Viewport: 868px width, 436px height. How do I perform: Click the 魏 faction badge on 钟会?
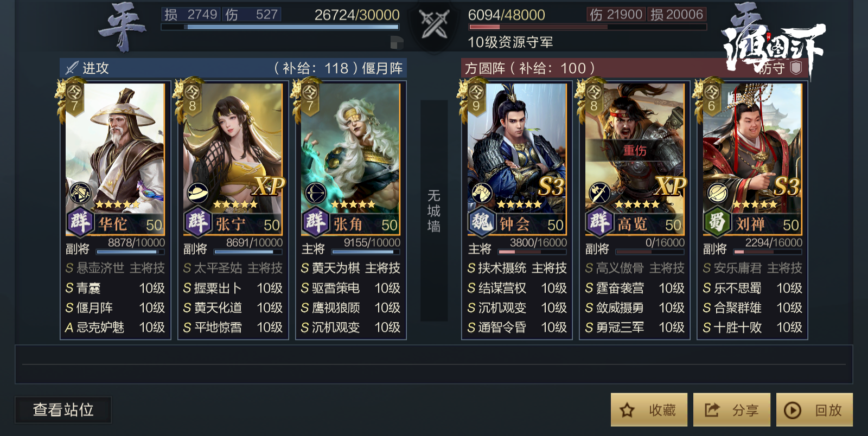click(x=482, y=221)
